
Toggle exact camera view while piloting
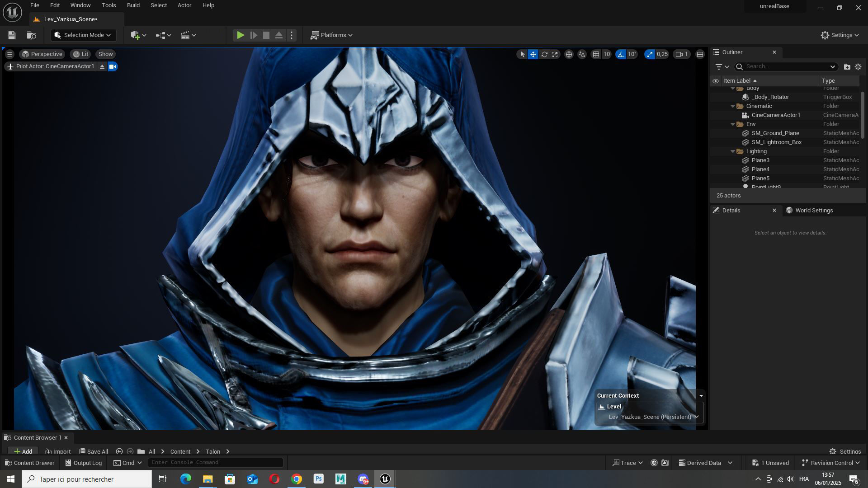pos(113,66)
